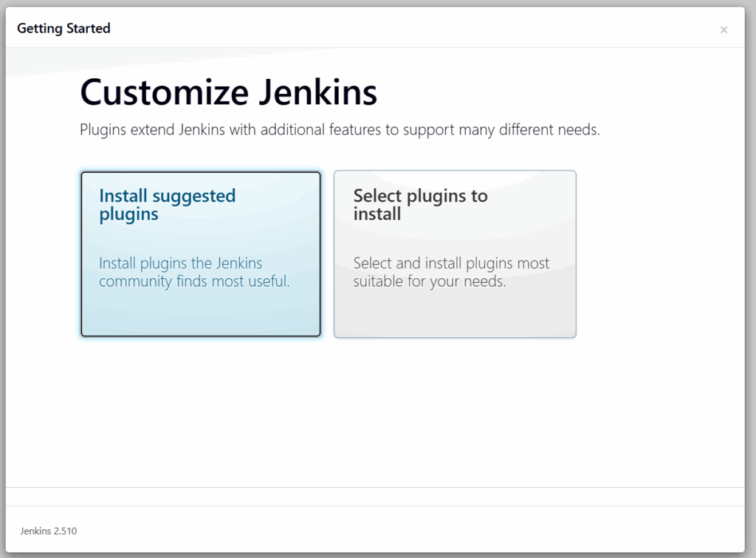Choose Select plugins to install option
The width and height of the screenshot is (756, 558).
[x=455, y=254]
